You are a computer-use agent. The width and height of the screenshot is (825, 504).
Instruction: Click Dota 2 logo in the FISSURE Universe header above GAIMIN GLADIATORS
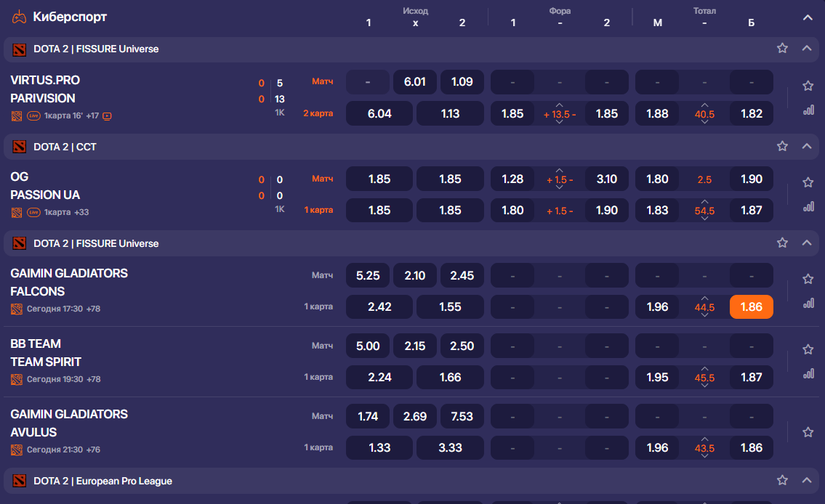point(20,243)
